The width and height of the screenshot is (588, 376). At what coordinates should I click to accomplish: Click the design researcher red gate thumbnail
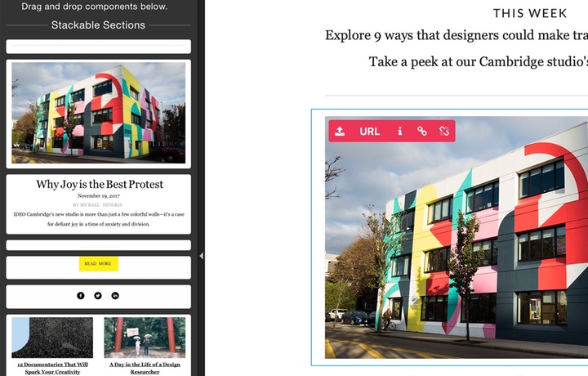click(145, 337)
